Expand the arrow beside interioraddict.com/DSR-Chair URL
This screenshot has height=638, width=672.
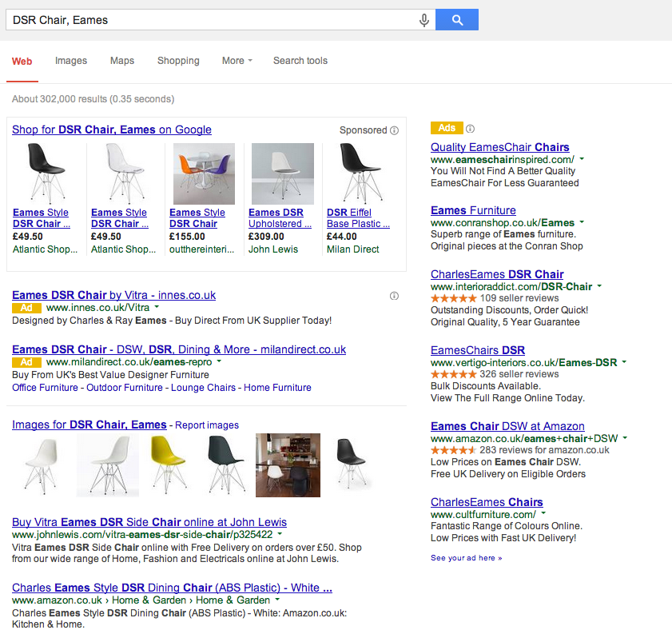click(x=599, y=285)
